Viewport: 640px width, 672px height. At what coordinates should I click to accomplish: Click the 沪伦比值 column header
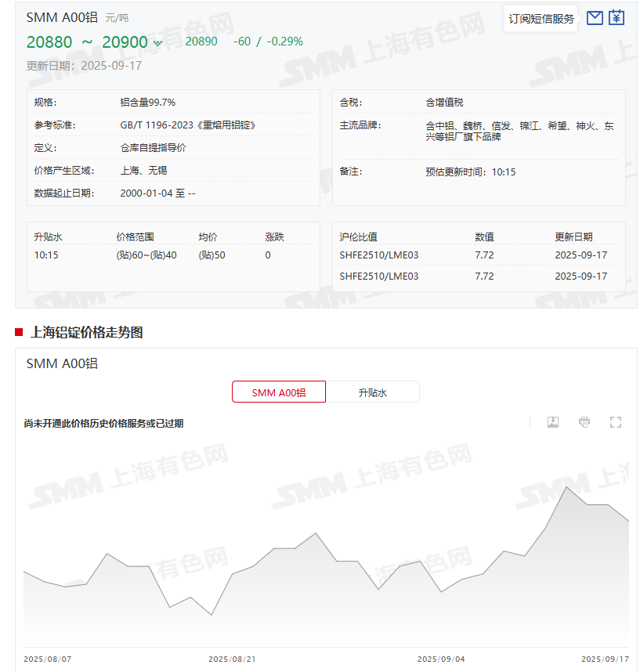[358, 237]
